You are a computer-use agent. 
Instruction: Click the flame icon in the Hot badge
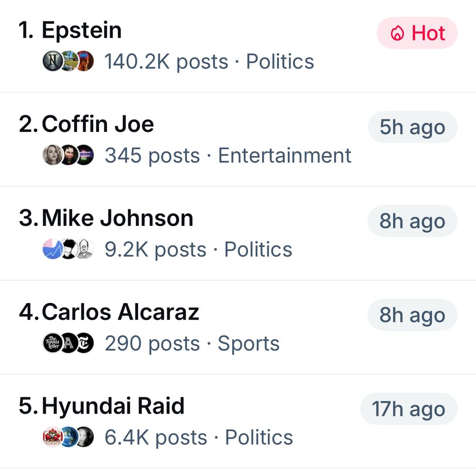[x=397, y=33]
